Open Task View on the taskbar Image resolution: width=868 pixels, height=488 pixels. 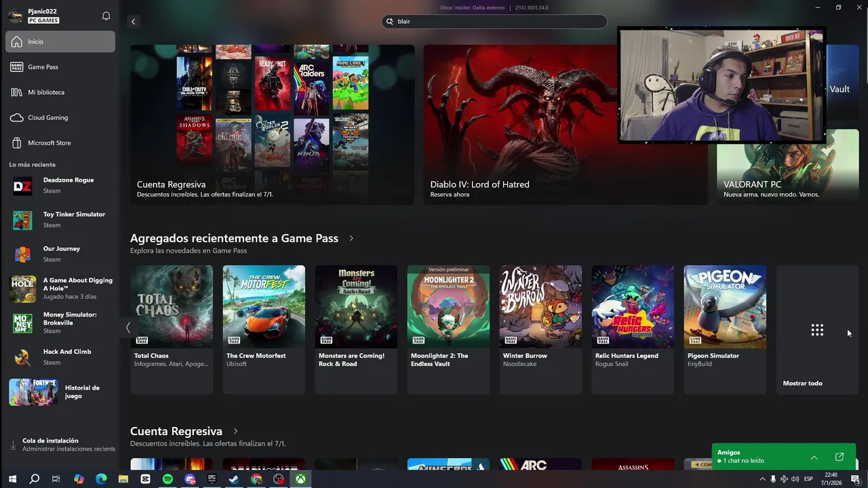coord(56,479)
